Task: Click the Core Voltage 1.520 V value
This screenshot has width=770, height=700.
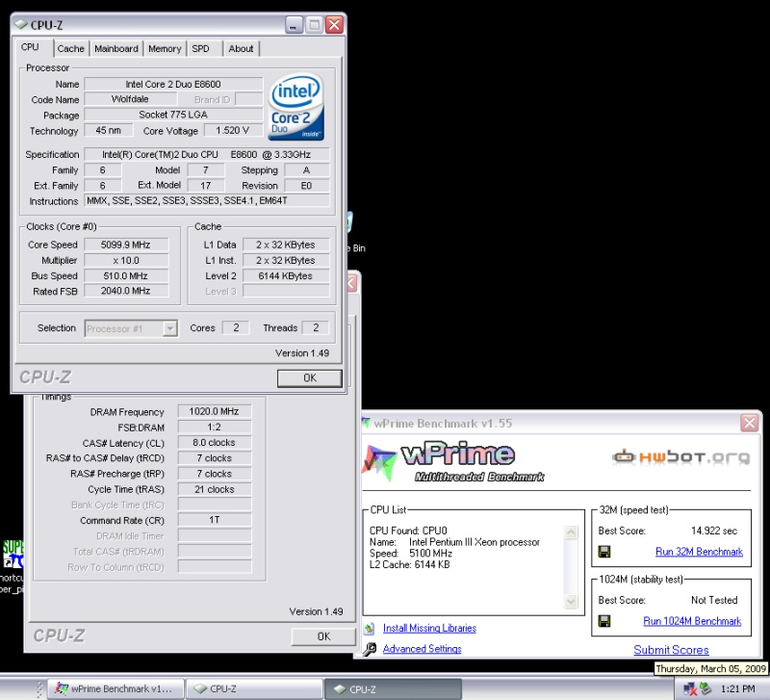Action: click(232, 130)
